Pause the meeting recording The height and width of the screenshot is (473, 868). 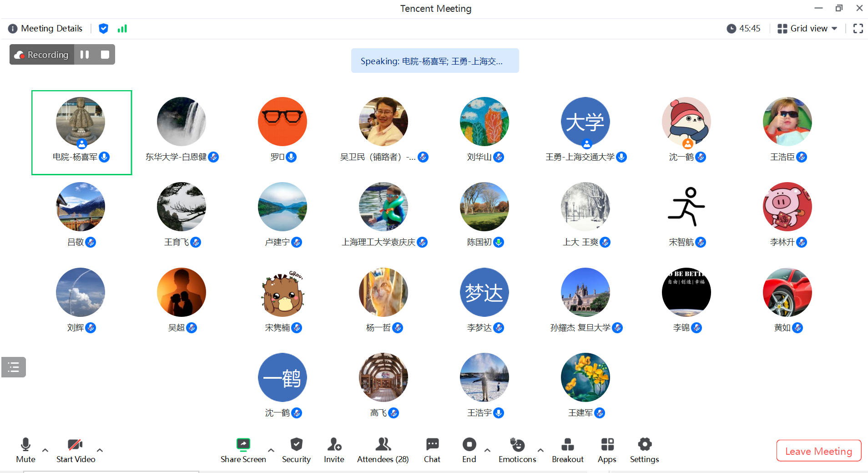click(85, 55)
